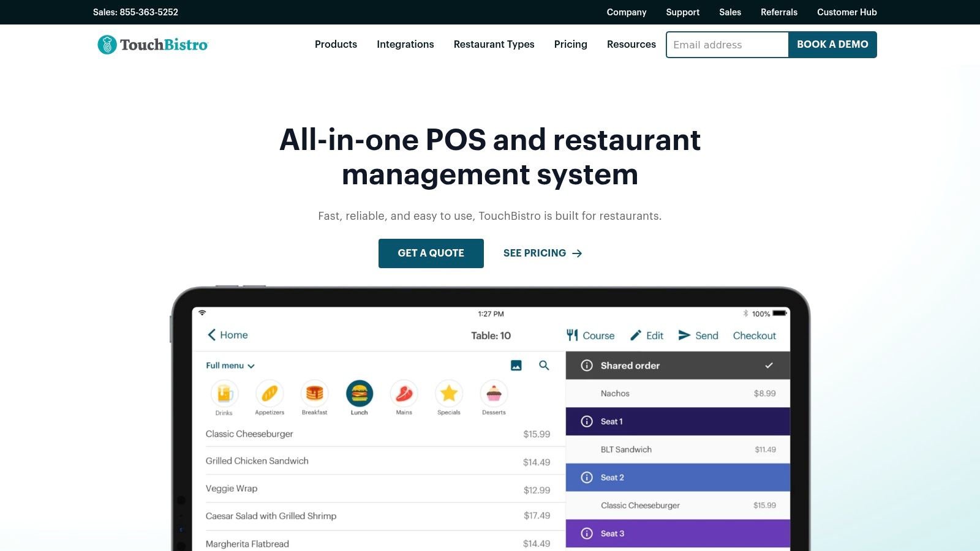Click the BOOK A DEMO button
The image size is (980, 551).
pos(832,45)
